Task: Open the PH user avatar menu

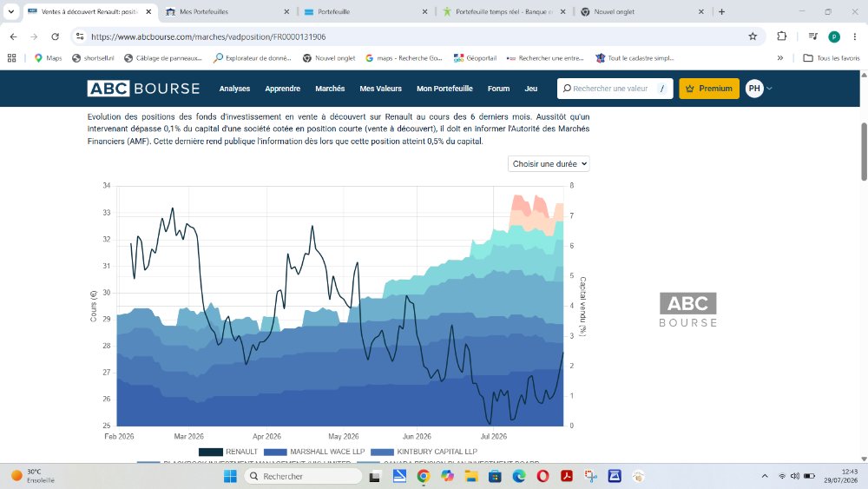Action: [758, 89]
